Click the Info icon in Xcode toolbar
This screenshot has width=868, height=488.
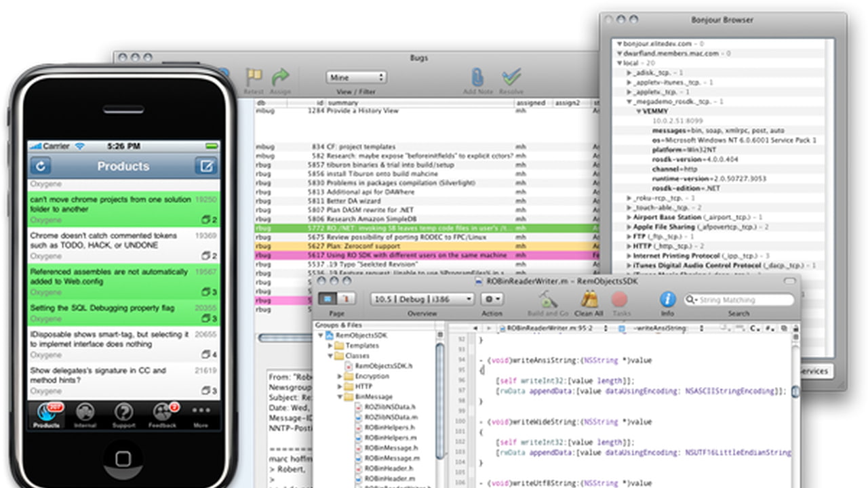[668, 299]
